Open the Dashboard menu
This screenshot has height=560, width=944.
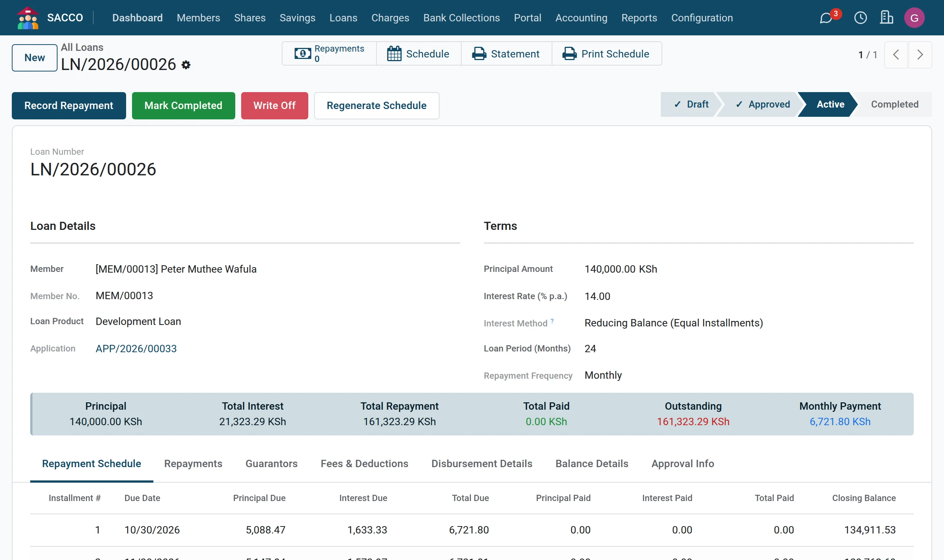pos(138,18)
